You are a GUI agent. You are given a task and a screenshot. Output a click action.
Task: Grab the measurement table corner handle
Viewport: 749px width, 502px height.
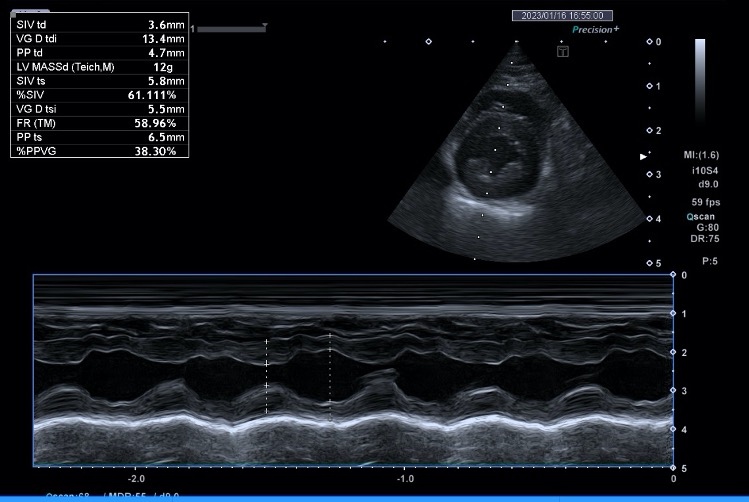pyautogui.click(x=13, y=15)
